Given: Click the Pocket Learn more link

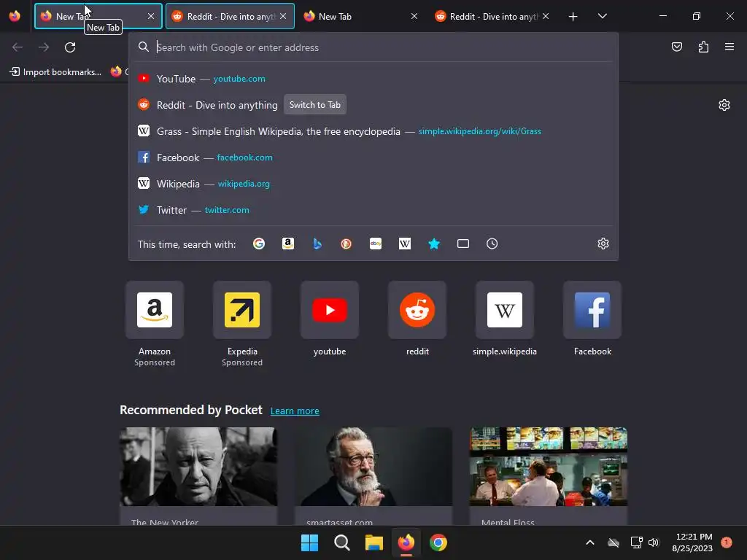Looking at the screenshot, I should pyautogui.click(x=295, y=411).
